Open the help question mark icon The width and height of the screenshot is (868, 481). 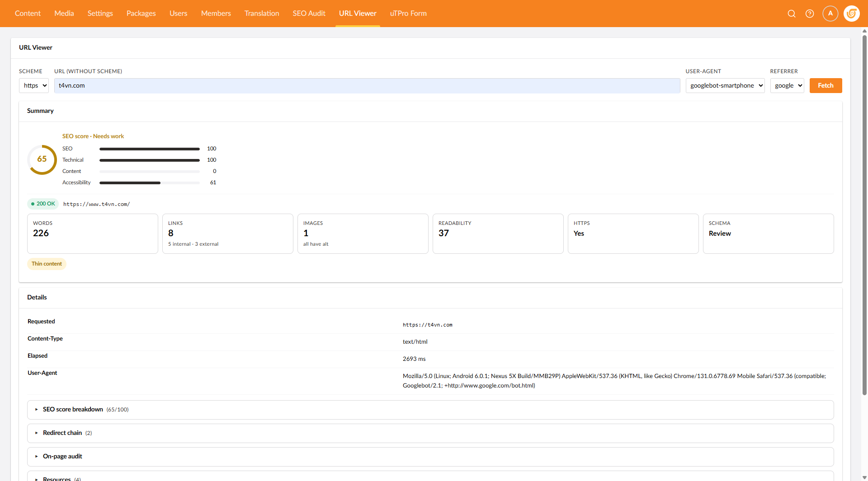pos(810,14)
